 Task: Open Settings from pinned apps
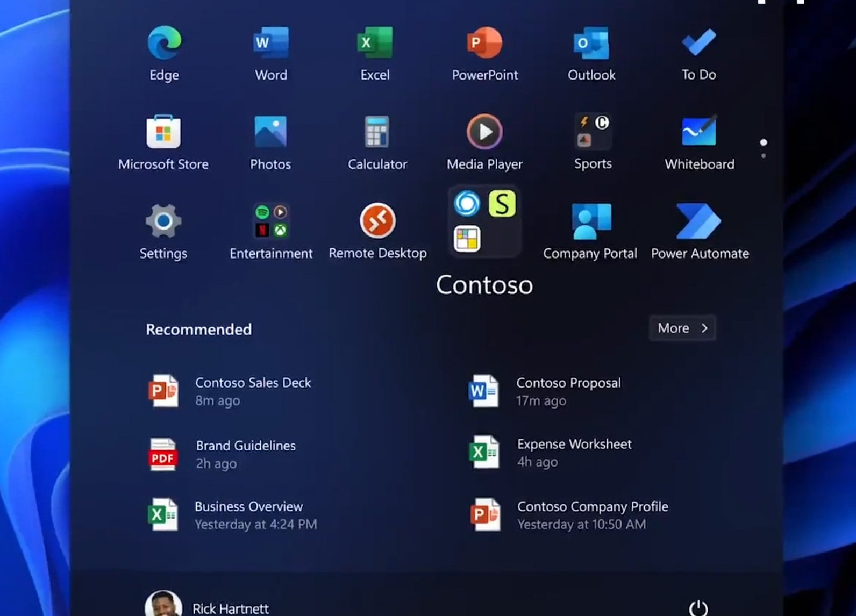pyautogui.click(x=163, y=232)
